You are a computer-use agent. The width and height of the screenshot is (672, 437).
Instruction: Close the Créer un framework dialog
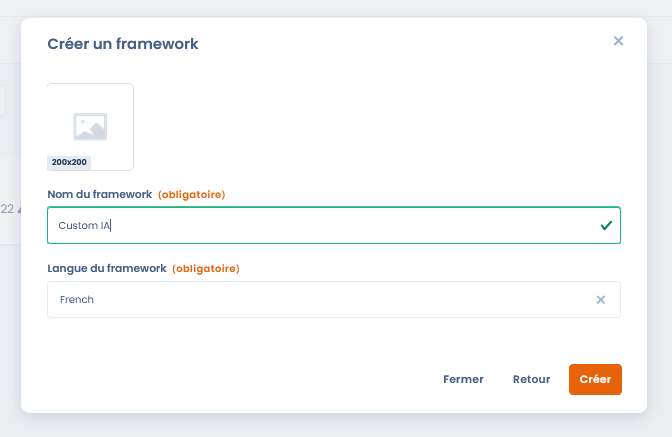click(x=618, y=41)
